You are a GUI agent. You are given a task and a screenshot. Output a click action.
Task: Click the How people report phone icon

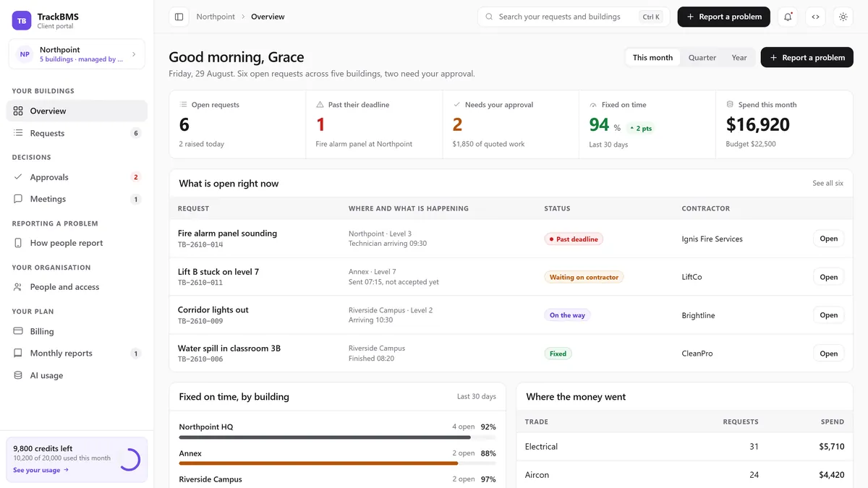tap(18, 243)
